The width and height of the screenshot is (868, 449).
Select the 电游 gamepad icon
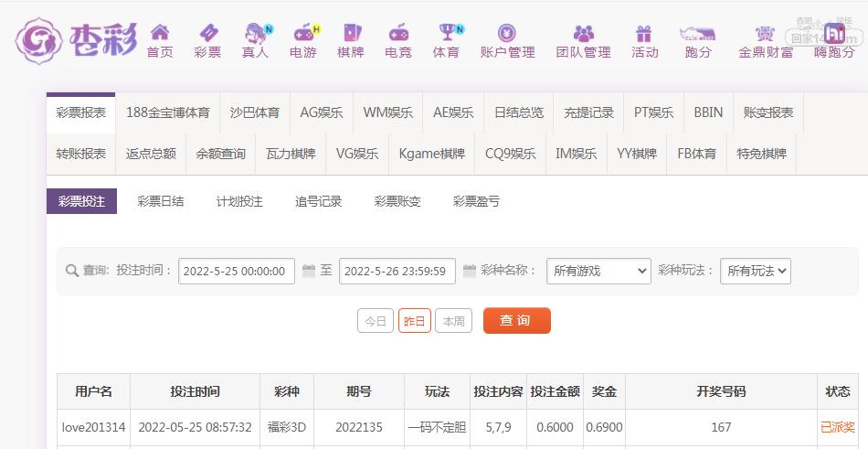(303, 34)
